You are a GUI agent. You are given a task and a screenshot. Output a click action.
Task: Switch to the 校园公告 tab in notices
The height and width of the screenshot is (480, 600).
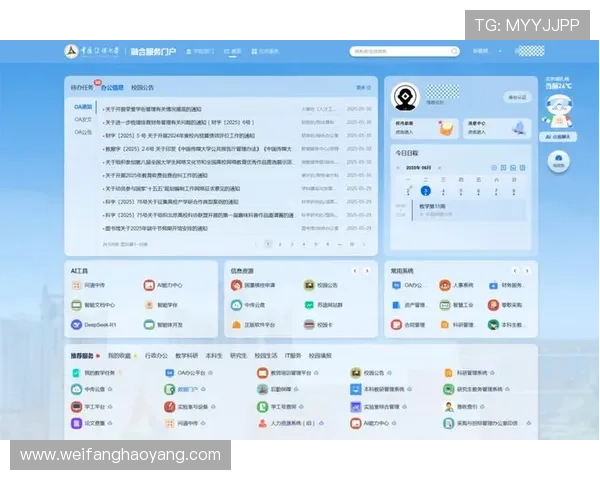tap(142, 88)
